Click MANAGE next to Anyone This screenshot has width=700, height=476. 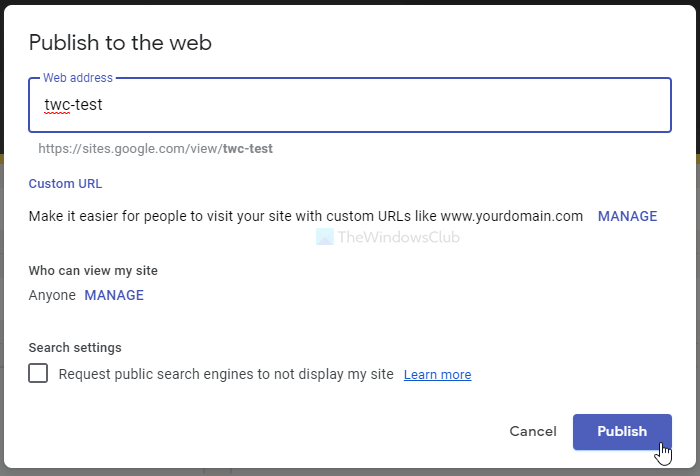pos(114,295)
